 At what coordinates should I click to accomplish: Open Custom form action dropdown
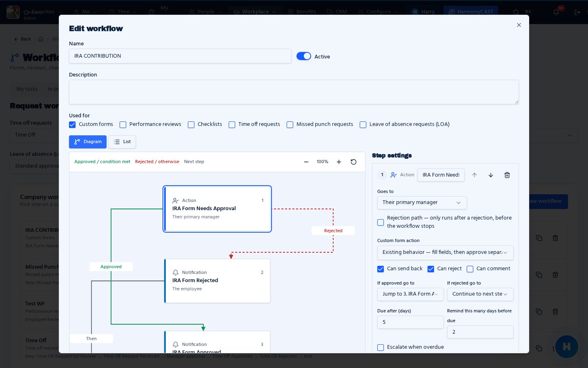[445, 253]
